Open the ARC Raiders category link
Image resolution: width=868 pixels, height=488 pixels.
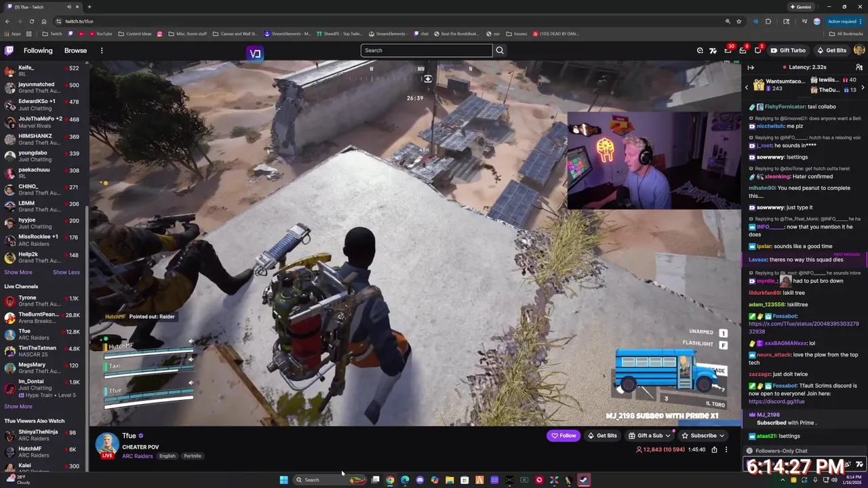pyautogui.click(x=138, y=456)
